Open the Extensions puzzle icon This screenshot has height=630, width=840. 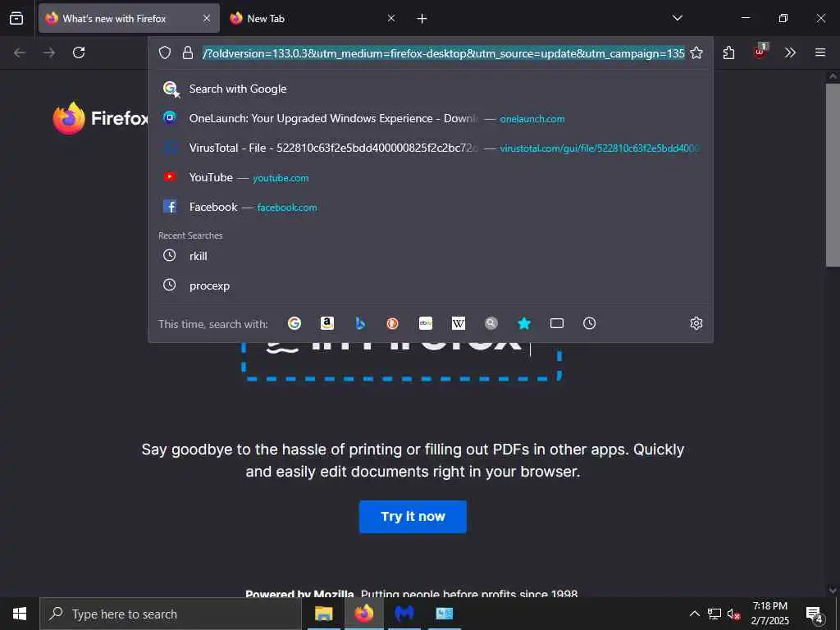[728, 52]
